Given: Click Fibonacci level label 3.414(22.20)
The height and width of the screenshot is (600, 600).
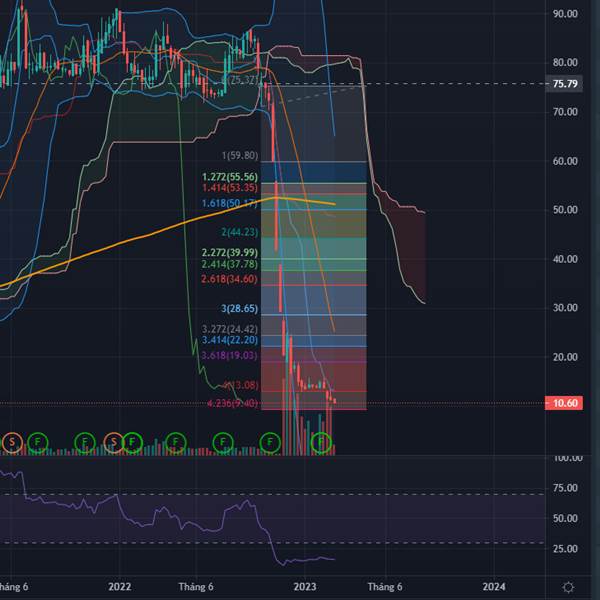Looking at the screenshot, I should [230, 340].
